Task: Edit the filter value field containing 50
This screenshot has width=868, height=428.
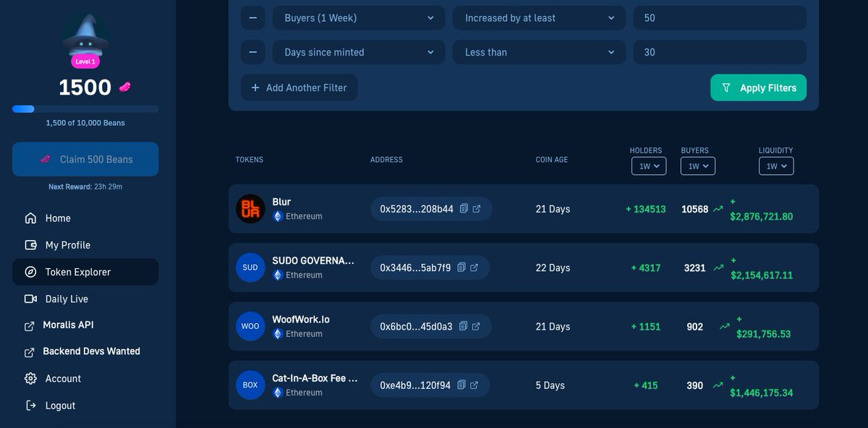Action: (x=720, y=17)
